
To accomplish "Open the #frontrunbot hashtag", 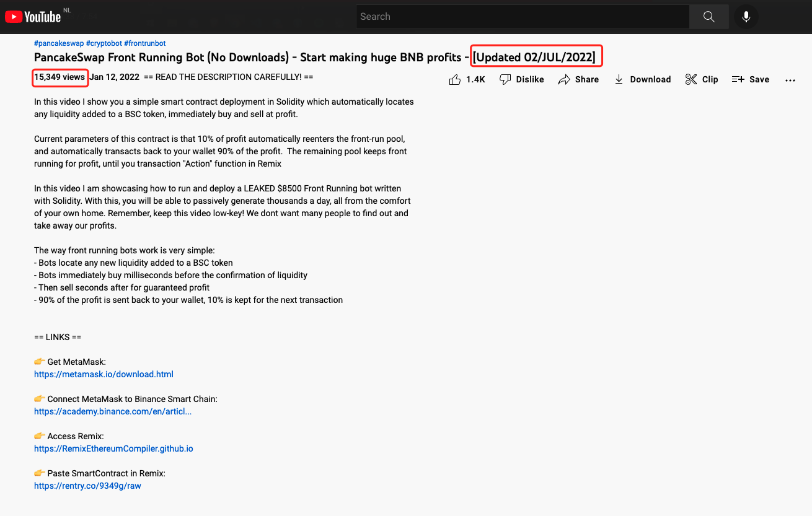I will tap(145, 43).
